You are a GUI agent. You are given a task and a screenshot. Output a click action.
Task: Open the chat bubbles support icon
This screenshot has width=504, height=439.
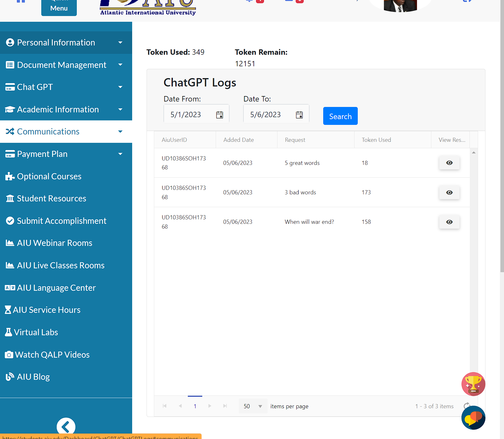tap(473, 418)
